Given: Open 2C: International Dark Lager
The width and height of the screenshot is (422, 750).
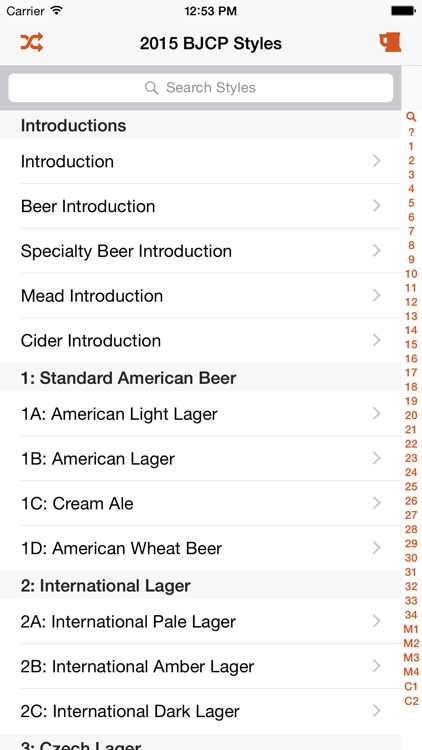Looking at the screenshot, I should point(200,711).
